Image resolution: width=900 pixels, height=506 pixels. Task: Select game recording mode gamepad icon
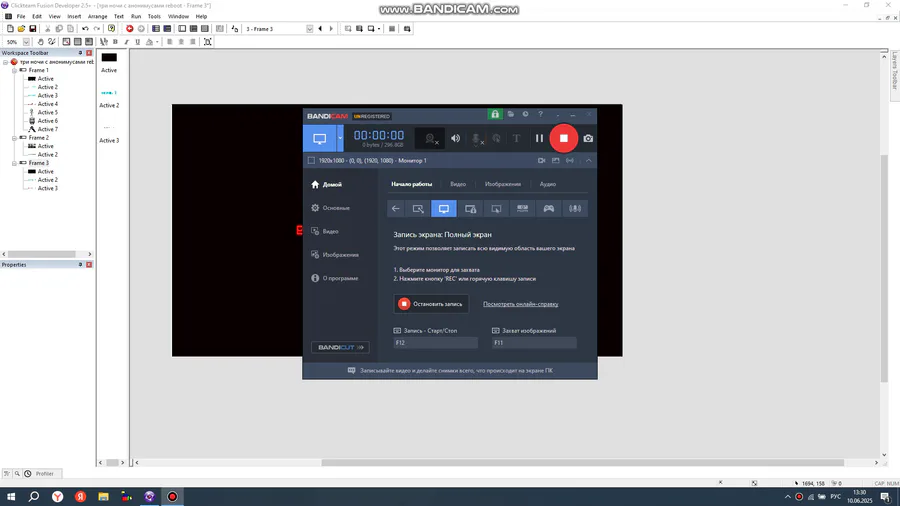pos(549,208)
